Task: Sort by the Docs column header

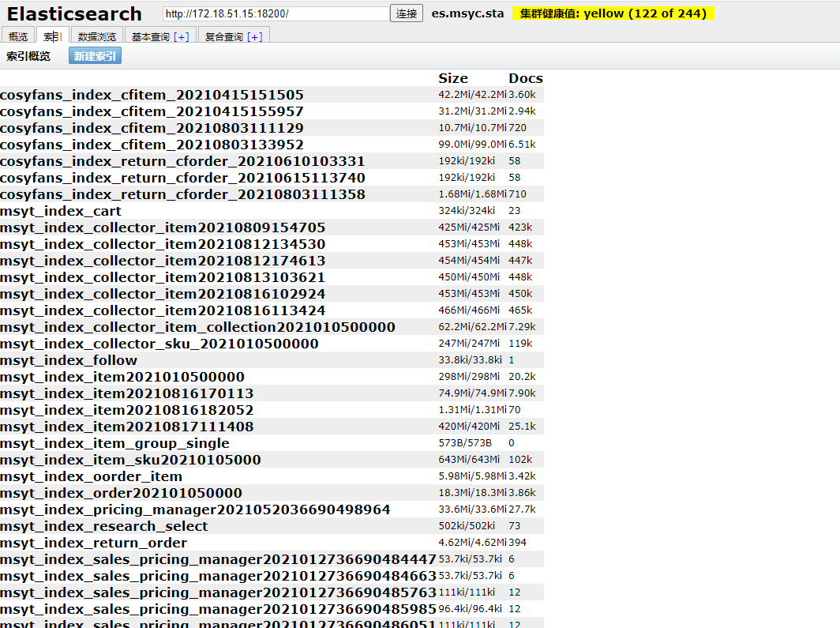Action: tap(526, 78)
